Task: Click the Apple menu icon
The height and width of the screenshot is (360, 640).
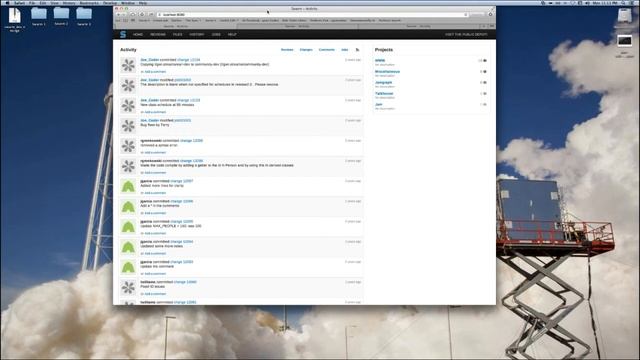Action: pos(7,2)
